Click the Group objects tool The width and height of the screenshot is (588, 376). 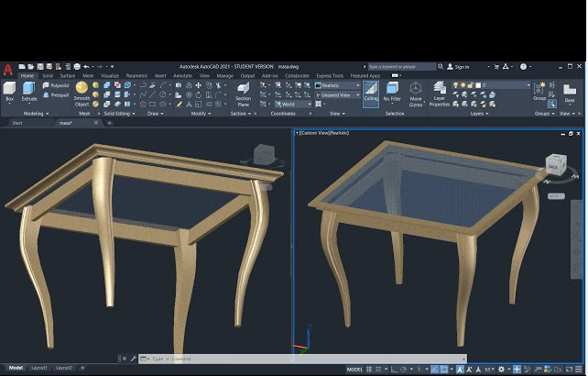[x=539, y=92]
